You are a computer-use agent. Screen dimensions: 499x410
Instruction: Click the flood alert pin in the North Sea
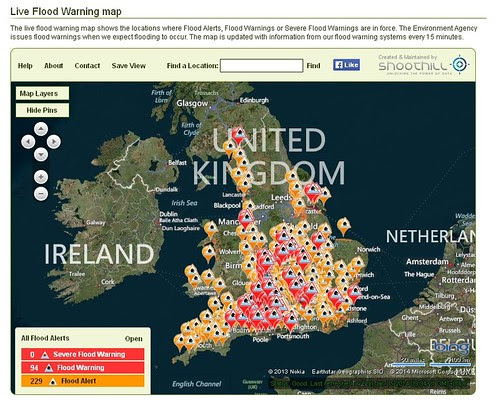pyautogui.click(x=344, y=226)
